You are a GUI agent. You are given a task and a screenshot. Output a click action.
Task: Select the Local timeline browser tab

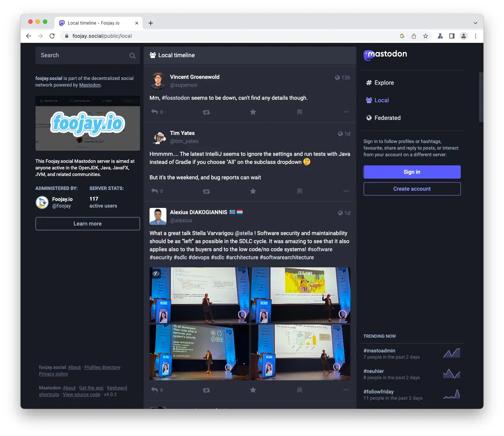tap(93, 23)
